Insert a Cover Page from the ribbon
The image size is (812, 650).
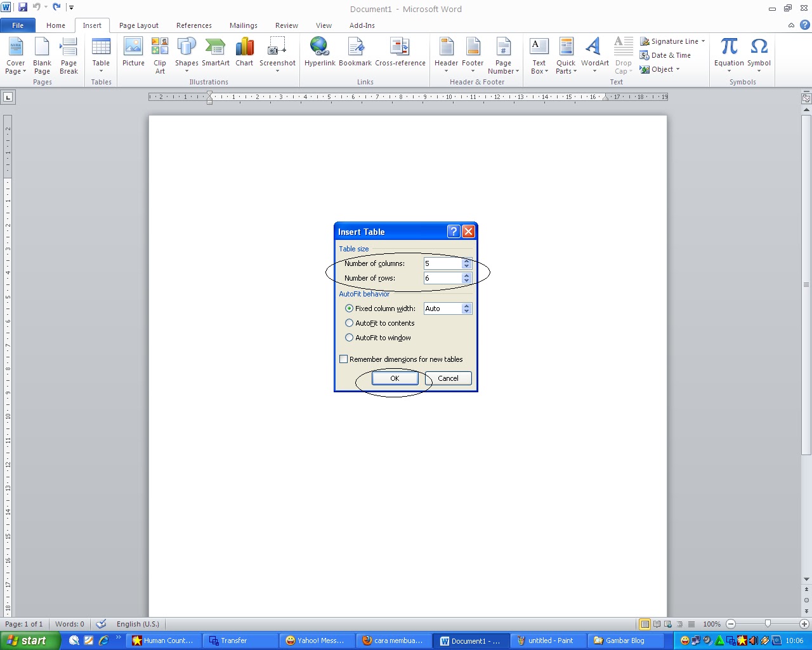16,56
